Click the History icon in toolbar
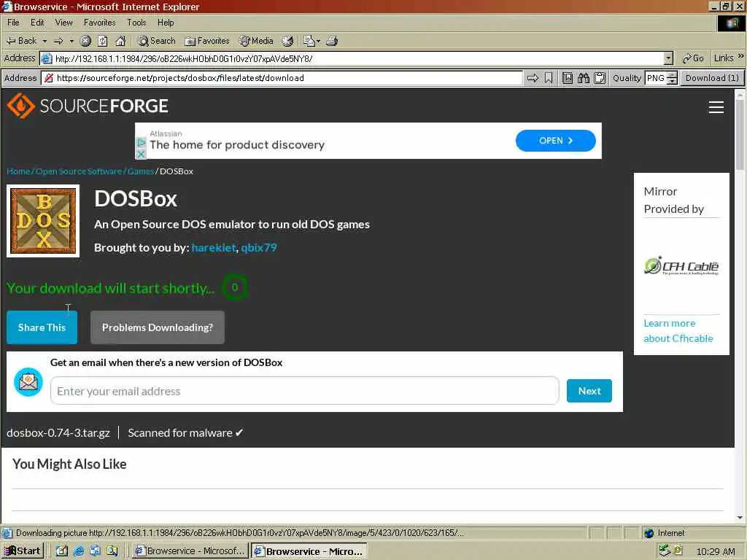Viewport: 747px width, 560px height. pyautogui.click(x=287, y=41)
